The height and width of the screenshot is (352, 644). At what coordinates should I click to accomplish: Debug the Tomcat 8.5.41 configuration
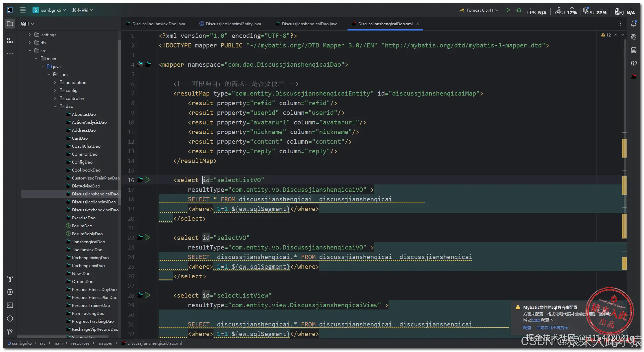[x=519, y=10]
